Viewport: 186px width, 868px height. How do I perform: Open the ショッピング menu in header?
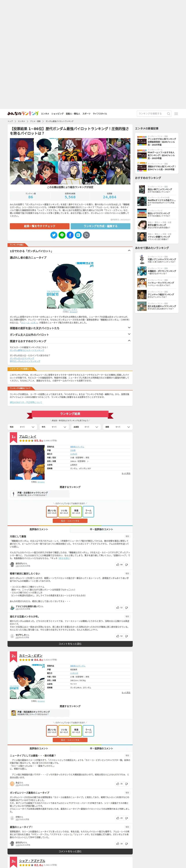(57, 114)
